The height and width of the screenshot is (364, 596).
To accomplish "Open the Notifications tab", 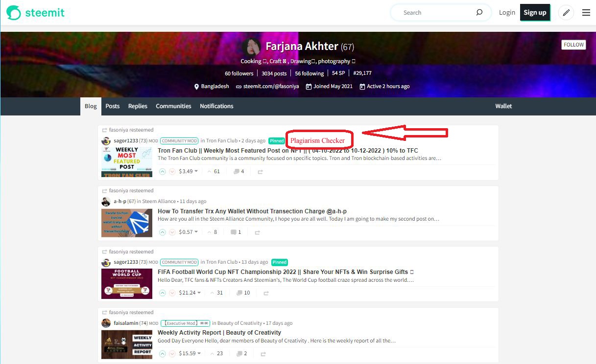I will pyautogui.click(x=216, y=106).
